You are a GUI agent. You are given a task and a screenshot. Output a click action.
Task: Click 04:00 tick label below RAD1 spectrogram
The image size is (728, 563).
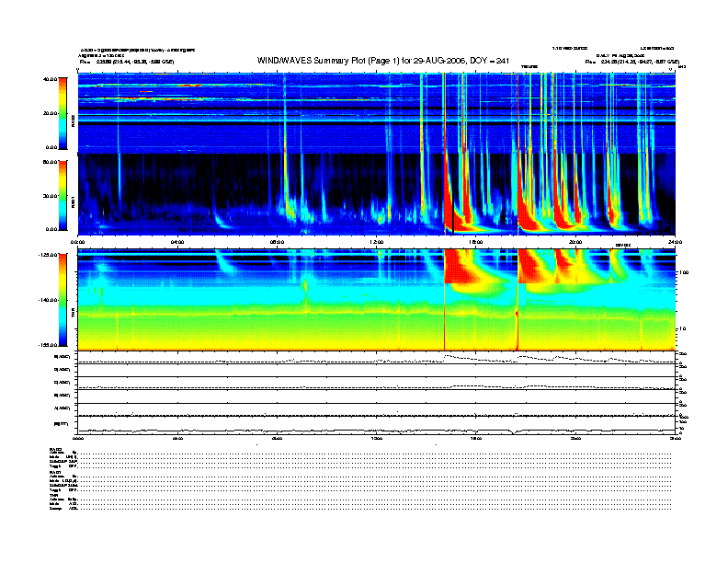pyautogui.click(x=177, y=242)
